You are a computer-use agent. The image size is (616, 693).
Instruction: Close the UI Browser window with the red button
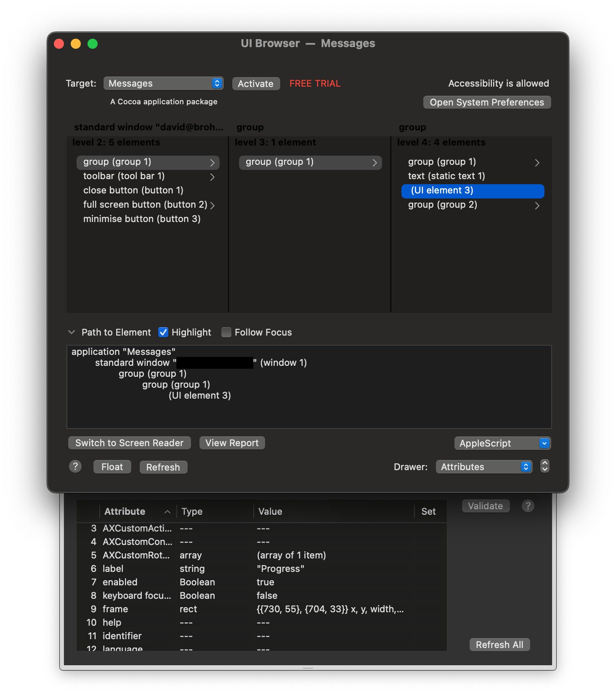(x=59, y=44)
